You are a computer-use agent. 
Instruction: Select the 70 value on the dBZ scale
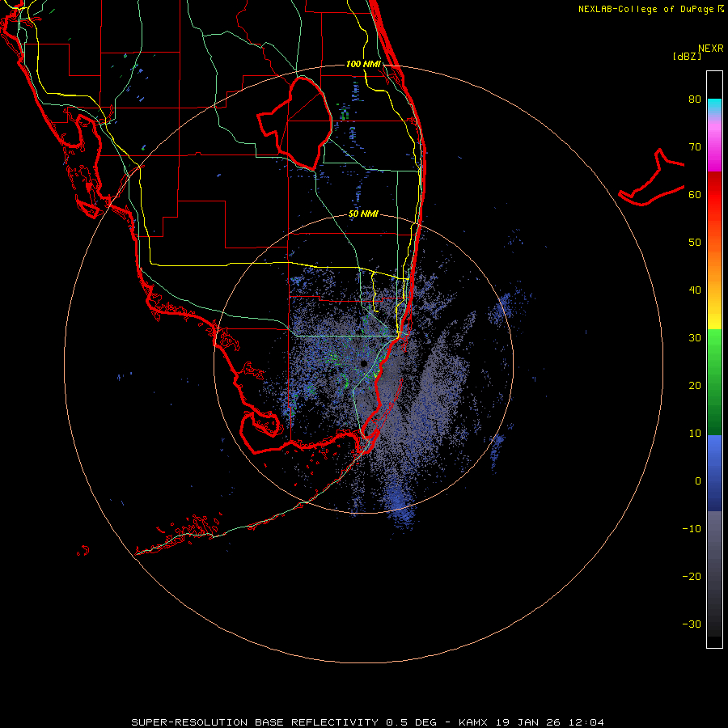click(x=695, y=147)
